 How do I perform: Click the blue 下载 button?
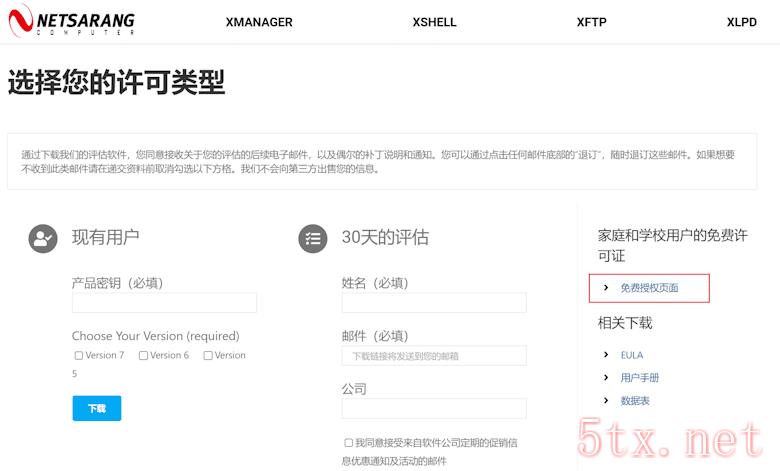97,408
